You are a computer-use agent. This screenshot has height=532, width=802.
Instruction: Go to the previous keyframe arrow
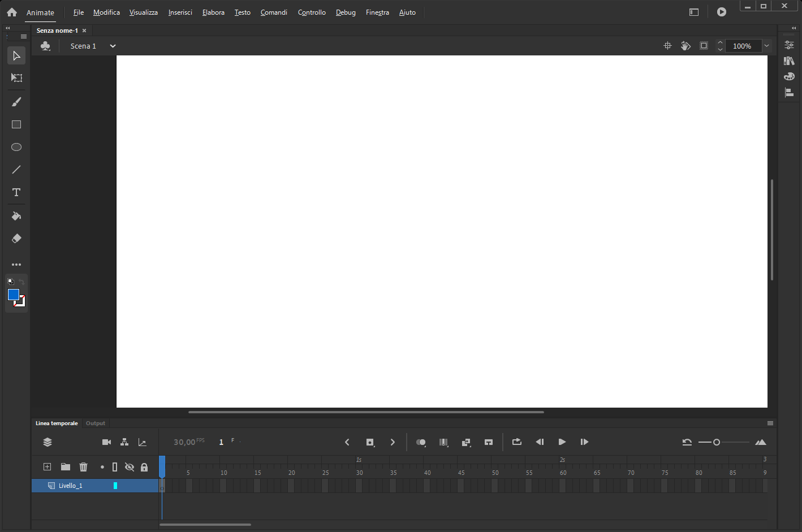[x=347, y=442]
